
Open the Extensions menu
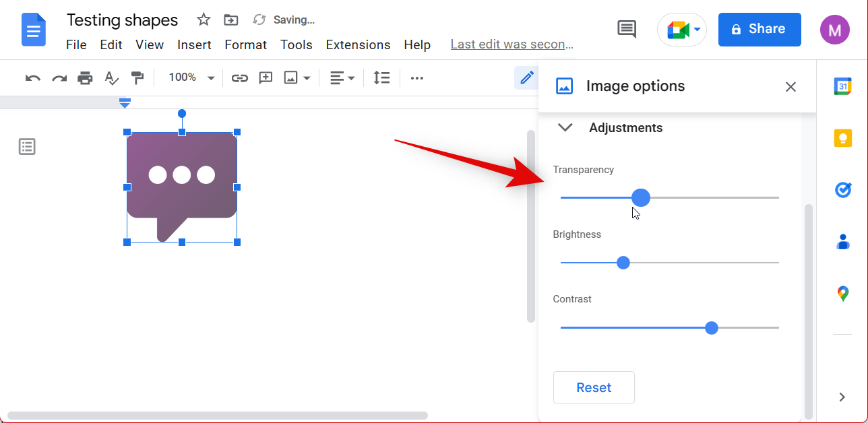[358, 45]
